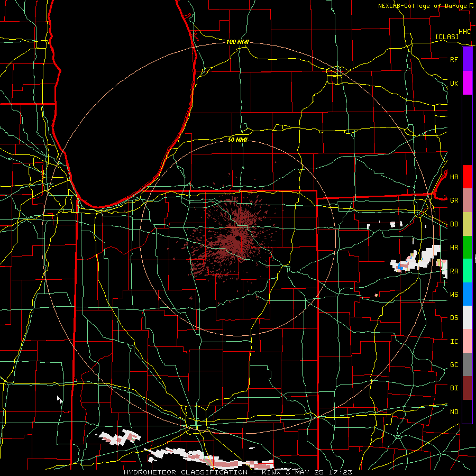Image resolution: width=476 pixels, height=476 pixels.
Task: Click the BD legend label
Action: pyautogui.click(x=454, y=224)
